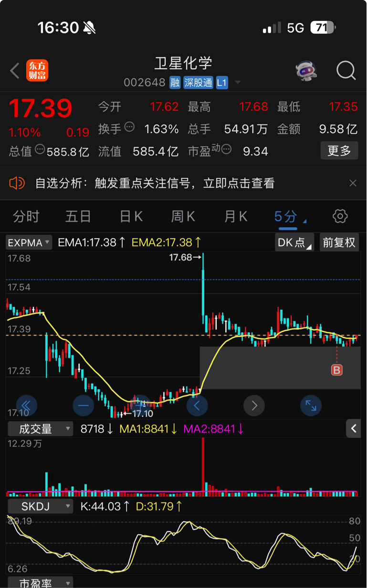The height and width of the screenshot is (588, 367).
Task: Expand chart to fullscreen icon
Action: pyautogui.click(x=311, y=406)
